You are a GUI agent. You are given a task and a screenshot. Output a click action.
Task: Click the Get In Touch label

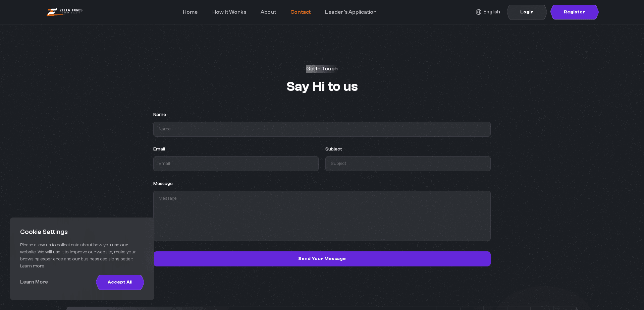pos(322,69)
